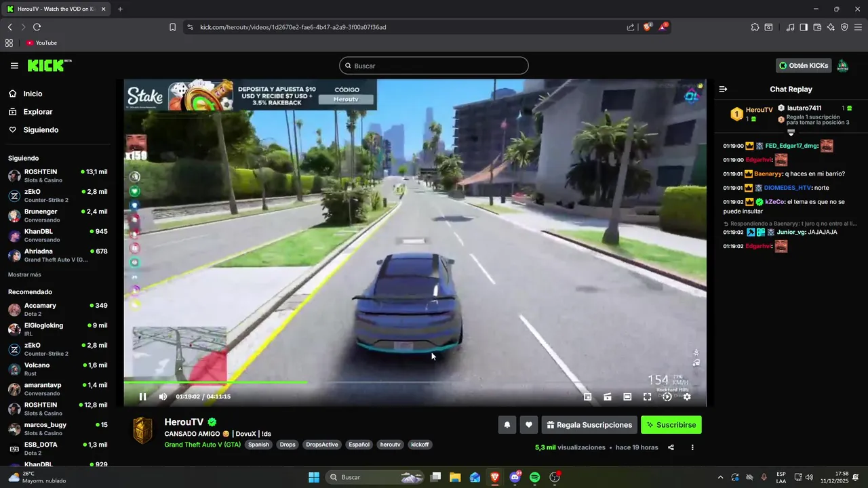The width and height of the screenshot is (868, 488).
Task: Toggle the browser sidebar panel
Action: pos(804,27)
